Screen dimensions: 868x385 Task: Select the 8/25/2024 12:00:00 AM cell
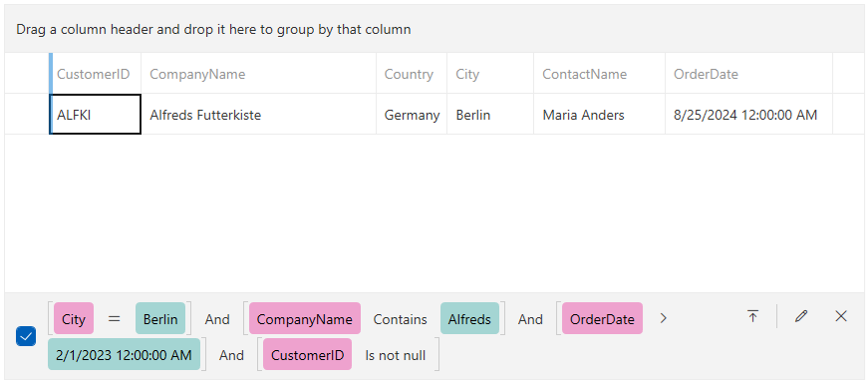pyautogui.click(x=749, y=114)
